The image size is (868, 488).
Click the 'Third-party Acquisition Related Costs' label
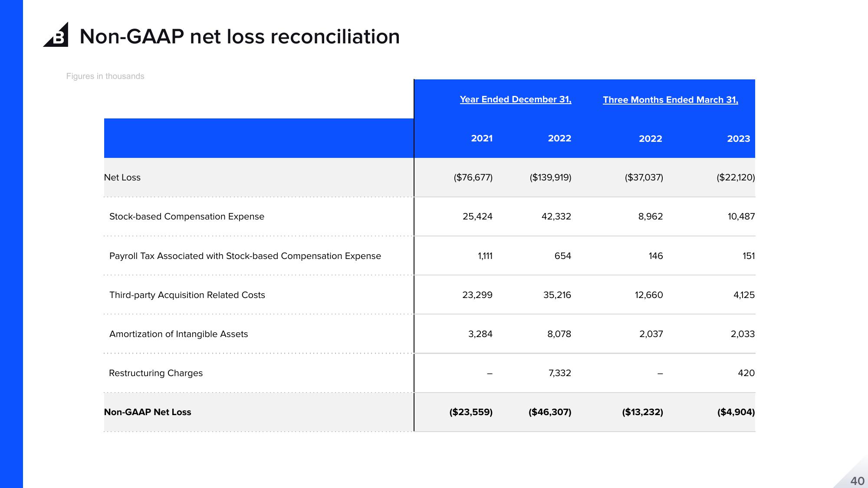tap(187, 295)
